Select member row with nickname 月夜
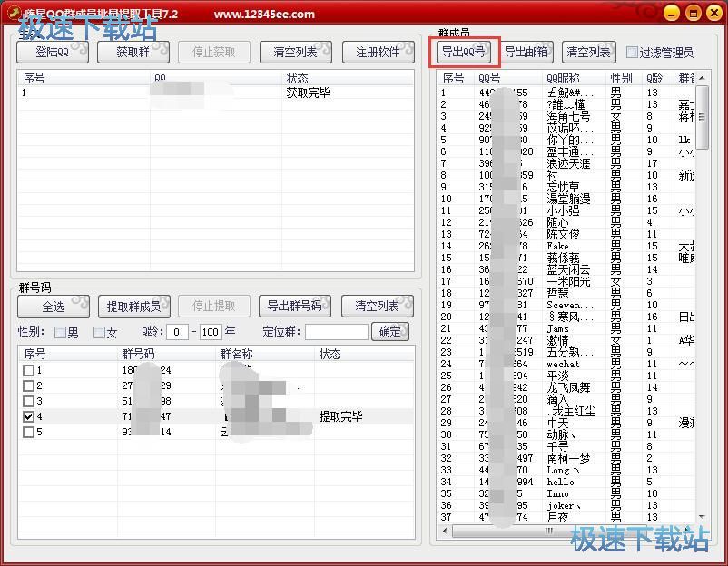 [x=566, y=517]
